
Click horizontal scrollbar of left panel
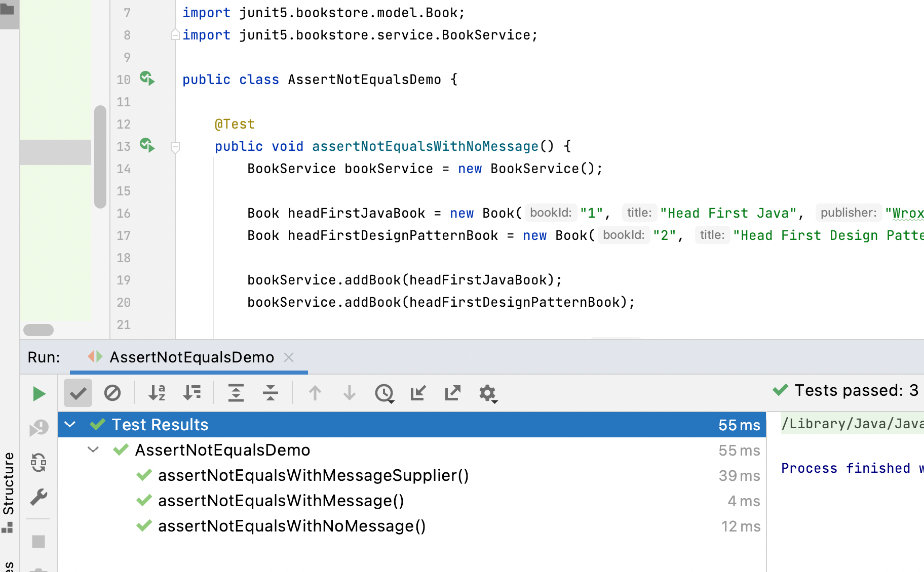(38, 330)
